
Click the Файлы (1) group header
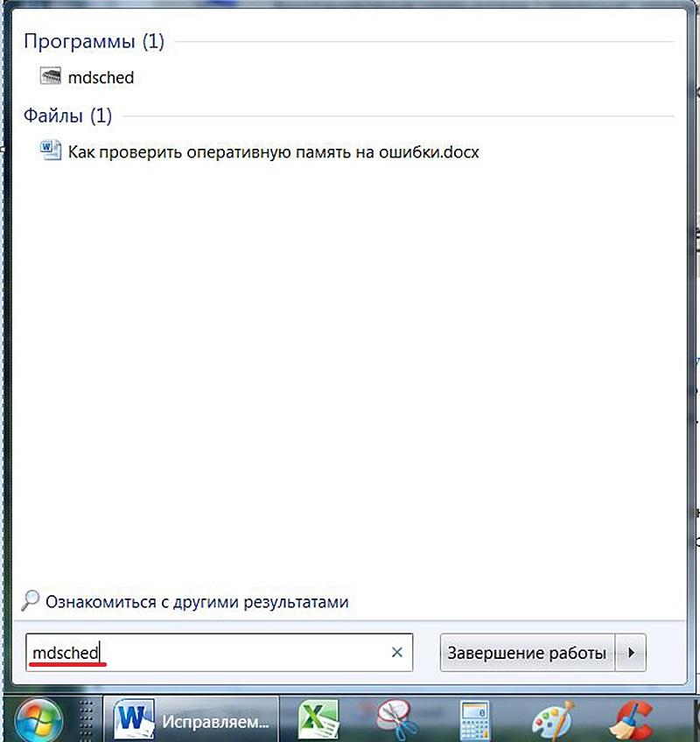coord(67,115)
